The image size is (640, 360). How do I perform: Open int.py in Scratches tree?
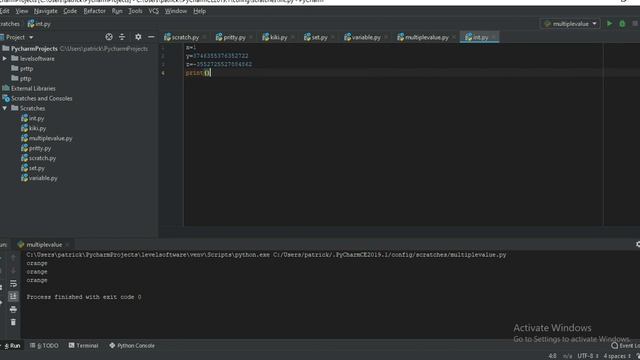(36, 118)
